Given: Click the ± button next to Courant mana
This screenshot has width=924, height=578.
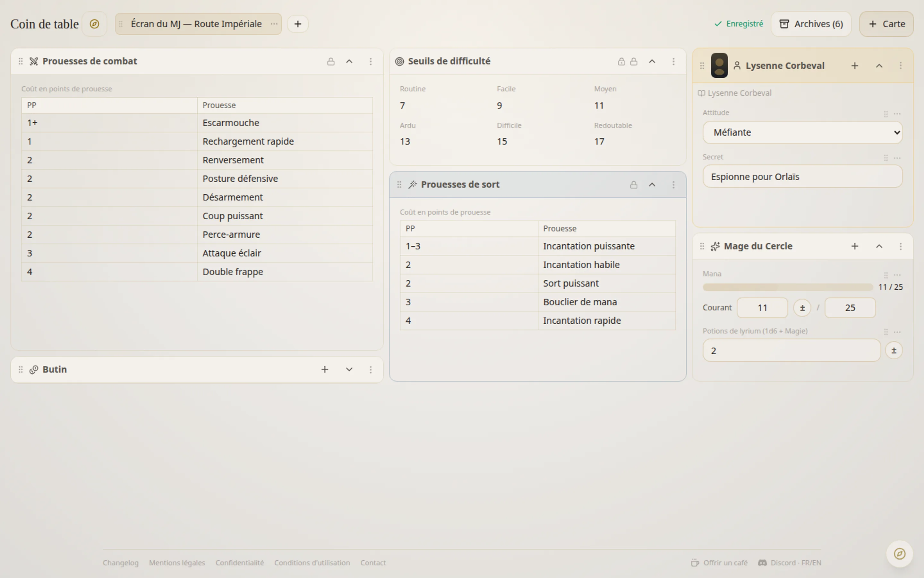Looking at the screenshot, I should 802,308.
